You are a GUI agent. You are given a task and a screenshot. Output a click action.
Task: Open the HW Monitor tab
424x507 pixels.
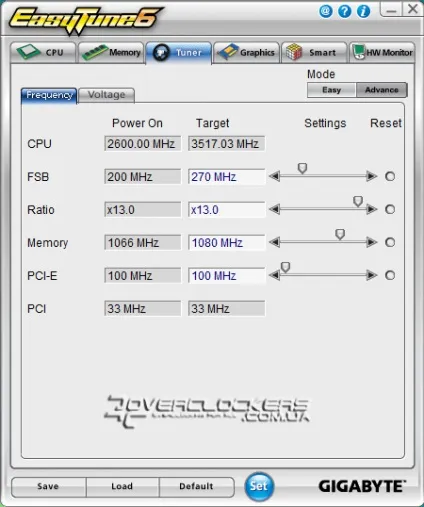(x=382, y=52)
